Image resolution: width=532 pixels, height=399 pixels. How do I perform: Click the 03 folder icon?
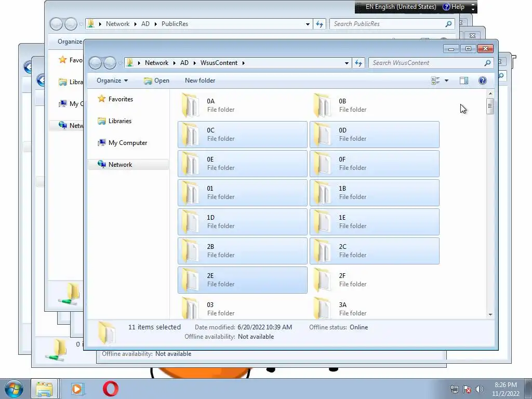[x=190, y=308]
